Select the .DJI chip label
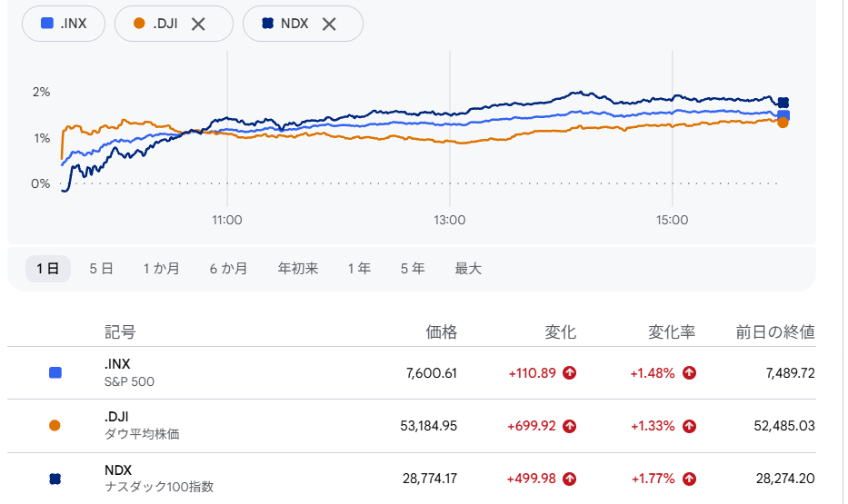This screenshot has height=504, width=848. pos(165,24)
